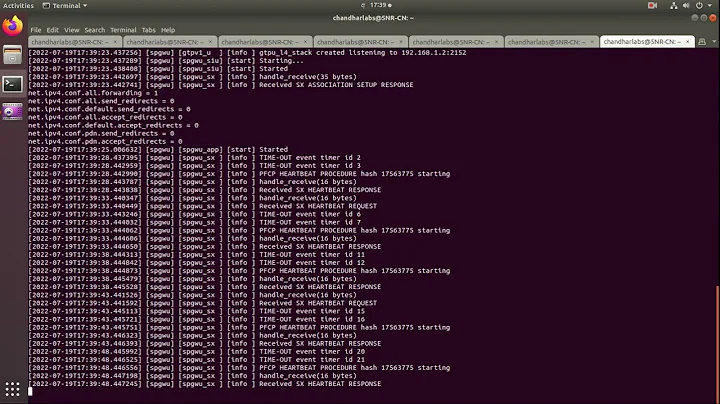Open Firefox from the dock
720x404 pixels.
(12, 26)
